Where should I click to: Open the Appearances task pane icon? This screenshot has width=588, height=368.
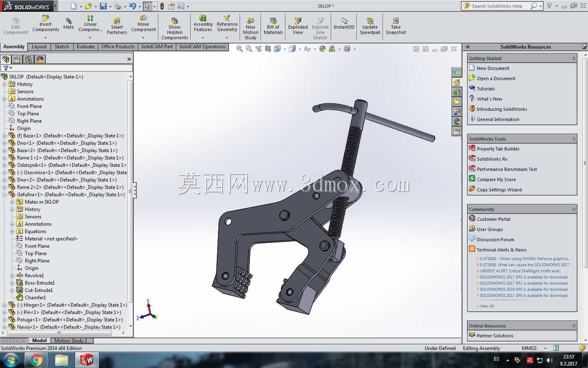tap(457, 121)
